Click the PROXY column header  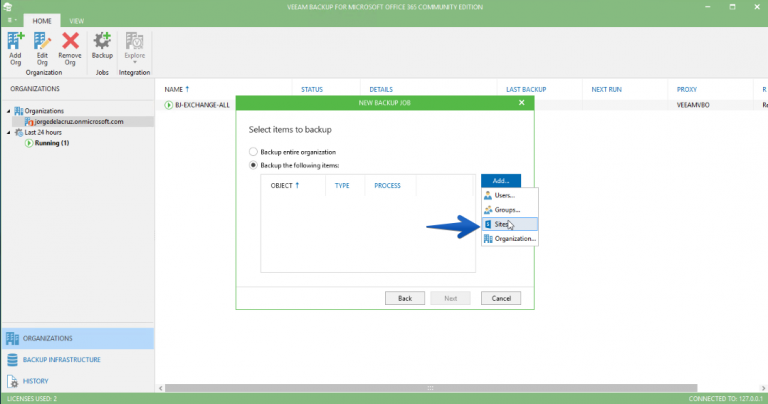point(687,89)
